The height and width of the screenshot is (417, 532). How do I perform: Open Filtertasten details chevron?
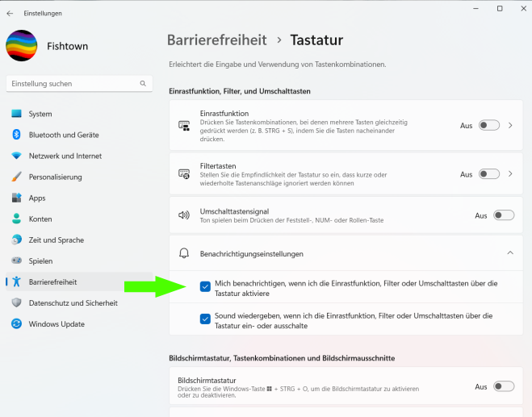(510, 174)
